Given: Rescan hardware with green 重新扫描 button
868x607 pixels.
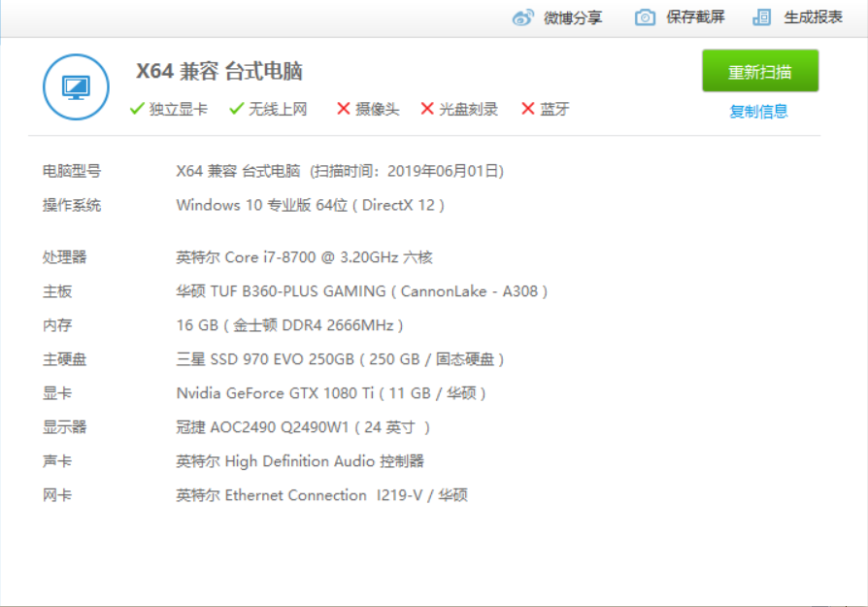Looking at the screenshot, I should point(760,71).
